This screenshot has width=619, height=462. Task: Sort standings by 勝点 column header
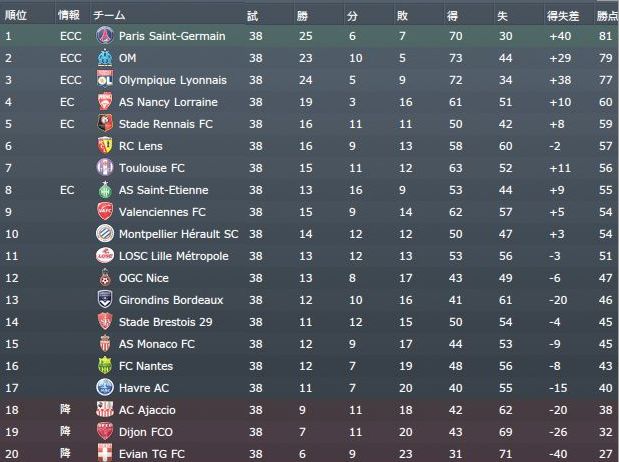coord(606,15)
